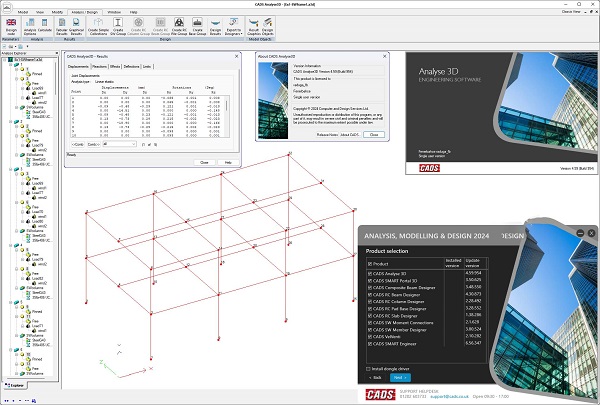
Task: Select Explorer tab at panel bottom
Action: pyautogui.click(x=15, y=385)
